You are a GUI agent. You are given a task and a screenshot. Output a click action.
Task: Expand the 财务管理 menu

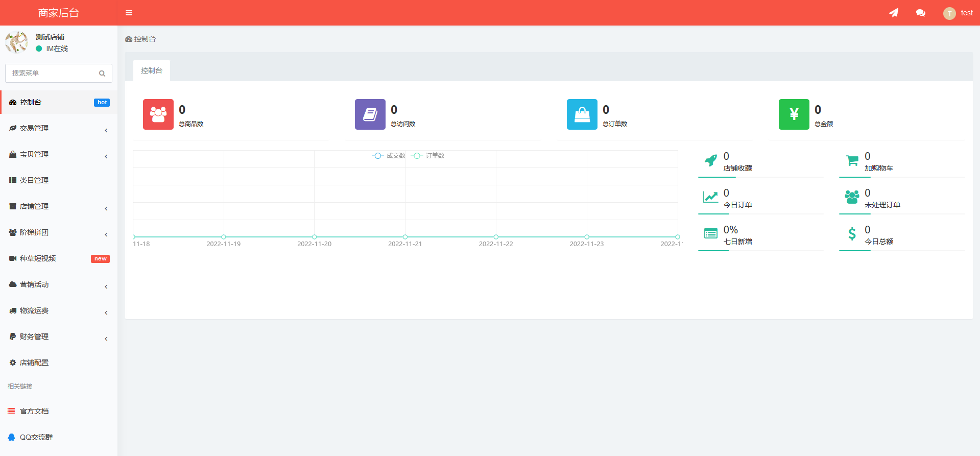[59, 337]
